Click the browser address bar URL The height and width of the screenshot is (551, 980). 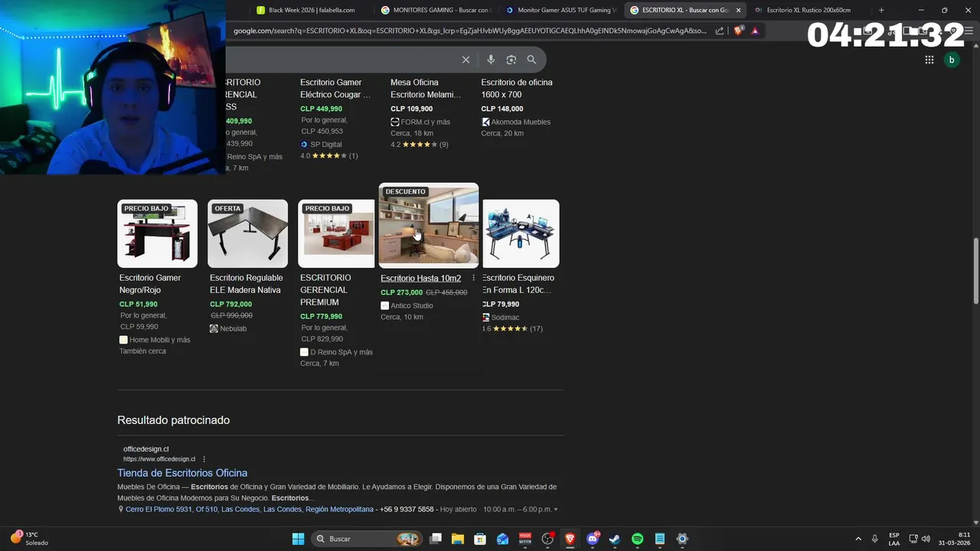pos(470,31)
